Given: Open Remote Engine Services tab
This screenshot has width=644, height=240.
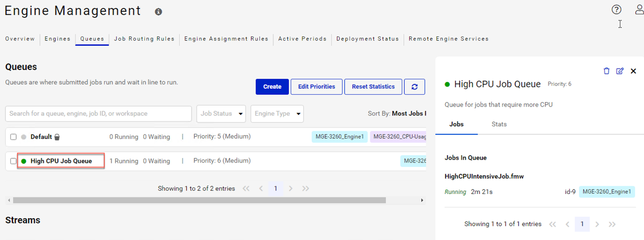Looking at the screenshot, I should 449,39.
